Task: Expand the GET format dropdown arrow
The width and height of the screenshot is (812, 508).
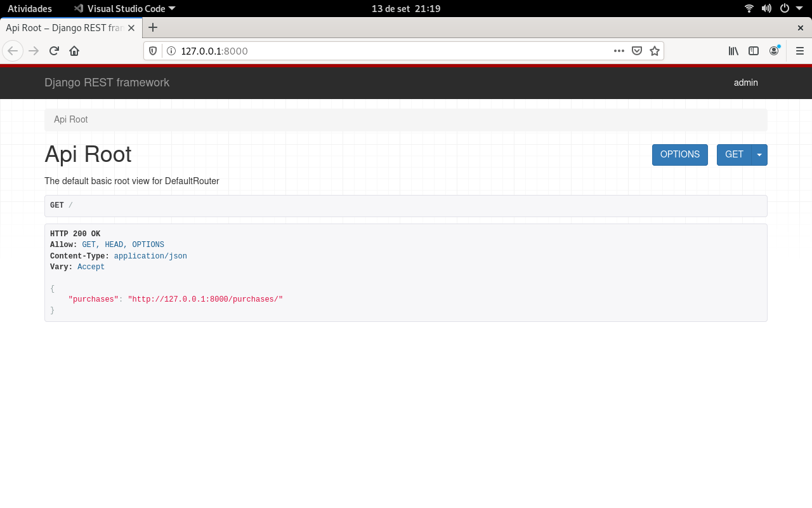Action: 759,155
